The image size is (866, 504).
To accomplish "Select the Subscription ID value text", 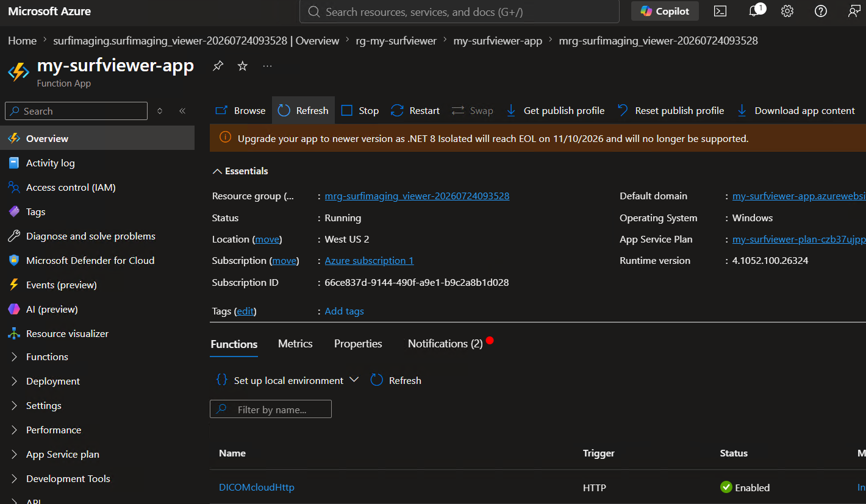I will [417, 283].
